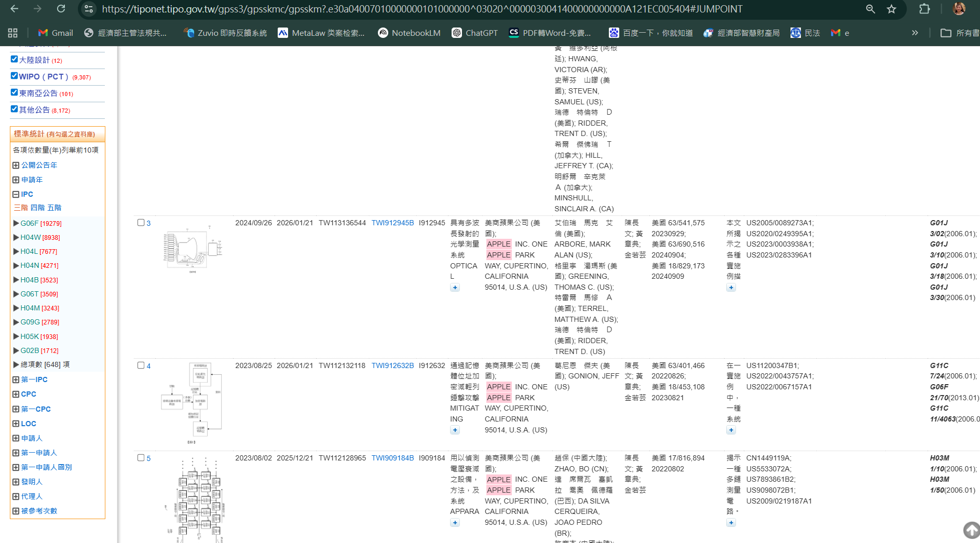980x543 pixels.
Task: Click the scroll-to-top arrow button
Action: [971, 530]
